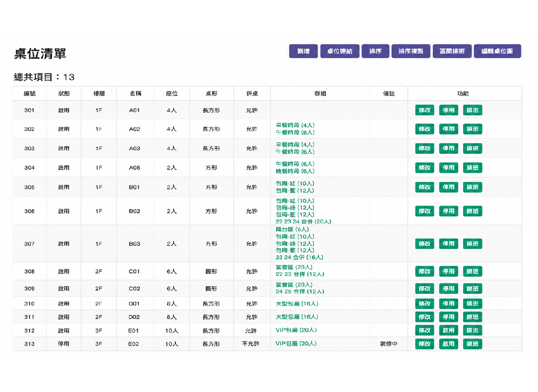538x392 pixels.
Task: Edit table B02 via 修改
Action: click(425, 211)
